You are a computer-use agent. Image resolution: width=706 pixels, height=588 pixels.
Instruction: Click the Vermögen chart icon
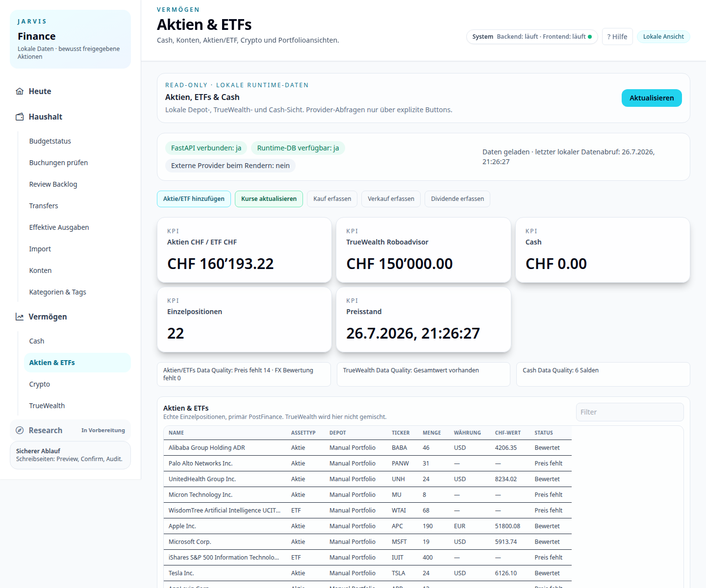pyautogui.click(x=20, y=317)
